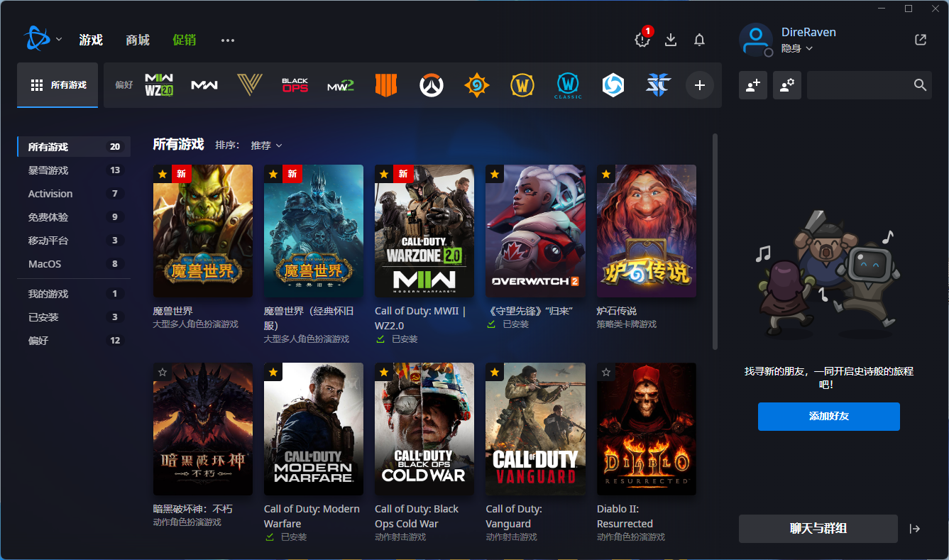Click the downloads arrow icon
The width and height of the screenshot is (949, 560).
pos(671,40)
